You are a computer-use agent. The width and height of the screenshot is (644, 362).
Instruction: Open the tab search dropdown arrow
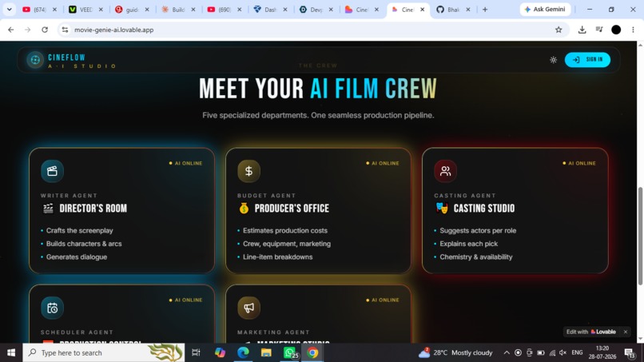[x=9, y=10]
